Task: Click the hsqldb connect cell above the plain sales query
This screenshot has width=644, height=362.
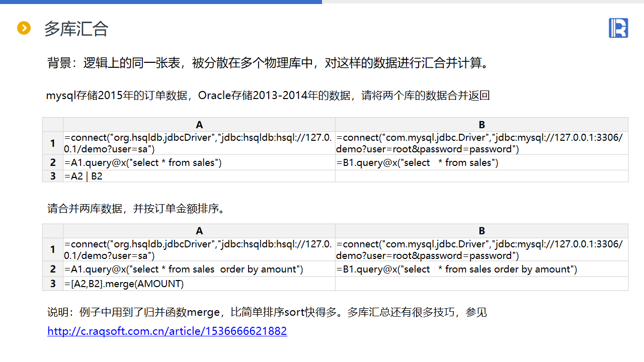Action: tap(199, 143)
